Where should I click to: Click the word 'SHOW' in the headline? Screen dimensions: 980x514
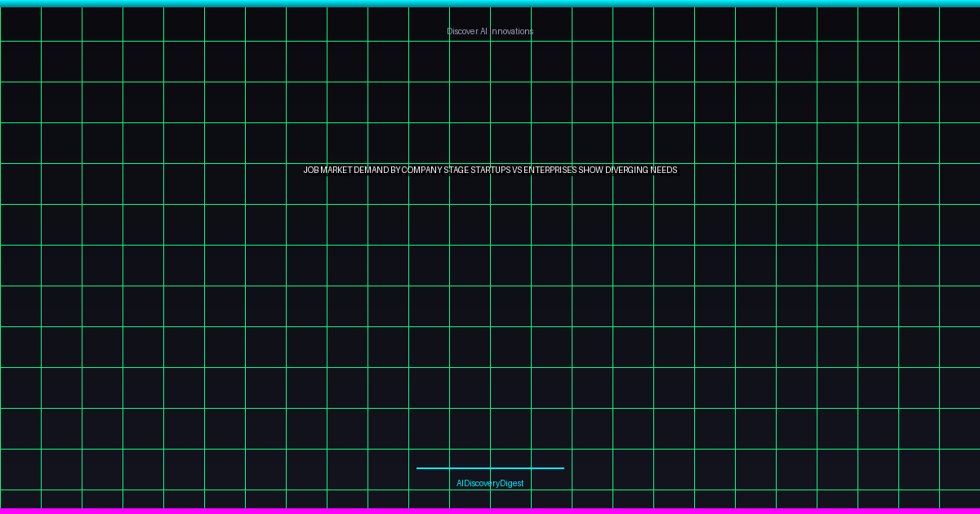pos(590,170)
